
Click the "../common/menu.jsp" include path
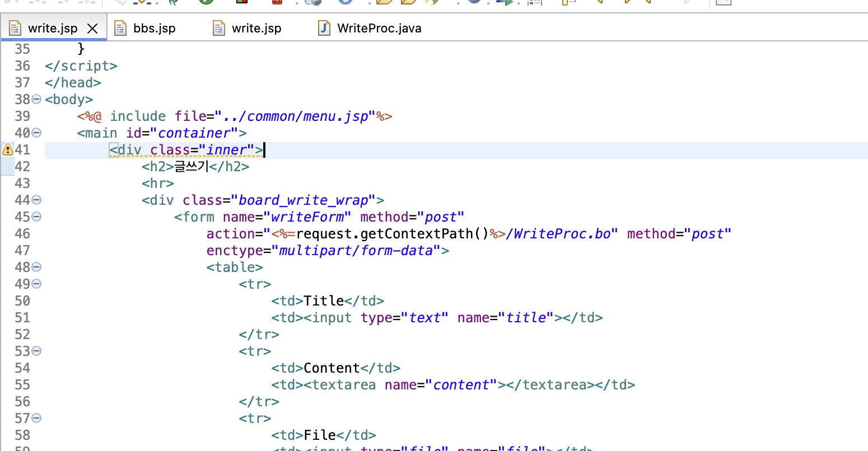click(x=296, y=116)
